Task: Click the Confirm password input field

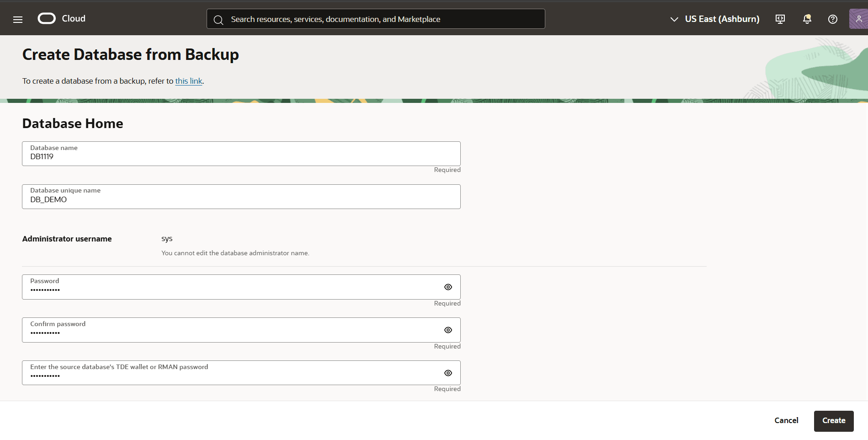Action: [229, 332]
